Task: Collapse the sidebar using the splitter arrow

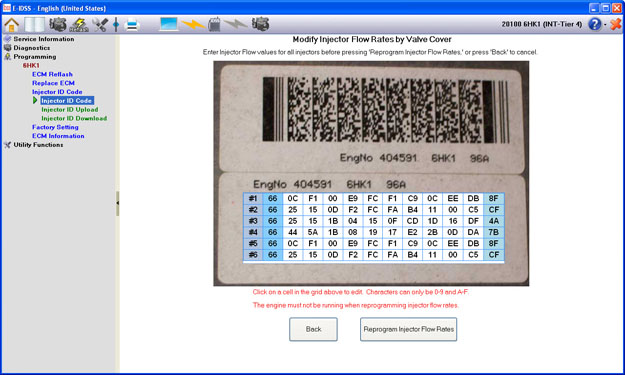Action: point(118,203)
